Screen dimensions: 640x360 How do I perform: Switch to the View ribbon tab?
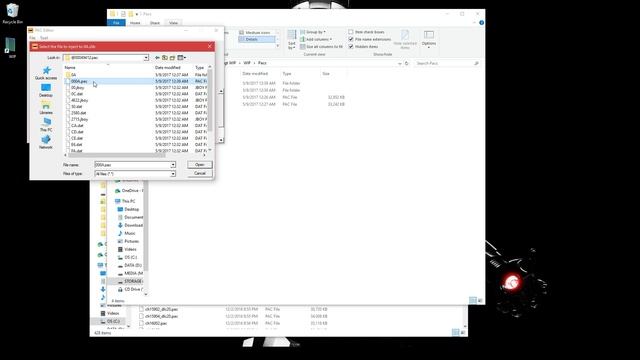[x=173, y=23]
